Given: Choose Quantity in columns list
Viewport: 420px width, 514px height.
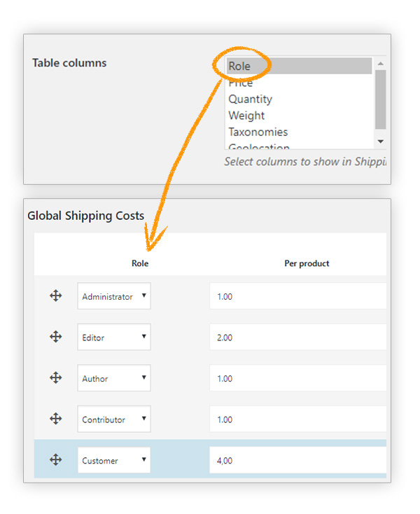Looking at the screenshot, I should 298,99.
